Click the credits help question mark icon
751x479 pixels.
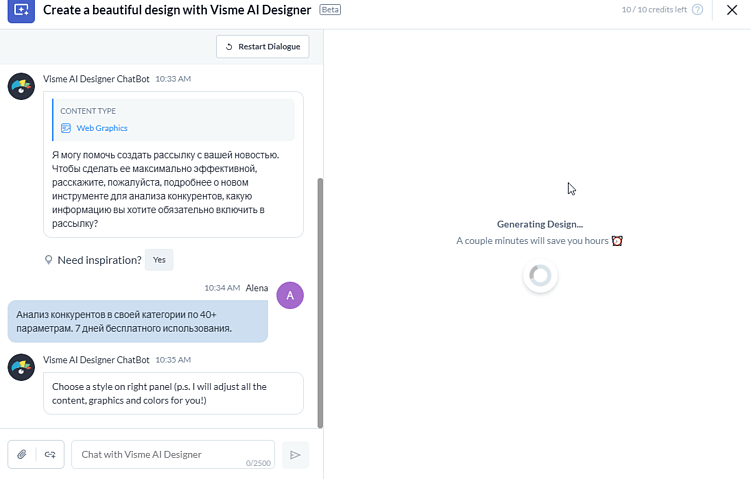coord(697,10)
